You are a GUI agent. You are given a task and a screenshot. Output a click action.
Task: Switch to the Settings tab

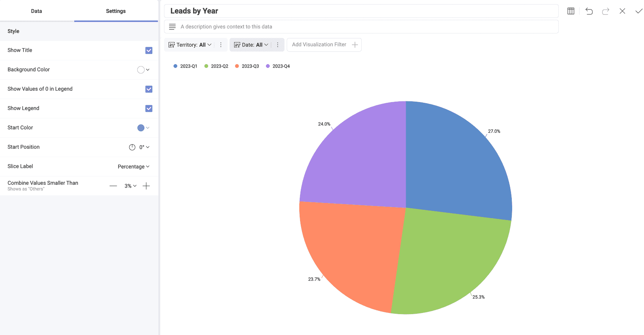(116, 11)
